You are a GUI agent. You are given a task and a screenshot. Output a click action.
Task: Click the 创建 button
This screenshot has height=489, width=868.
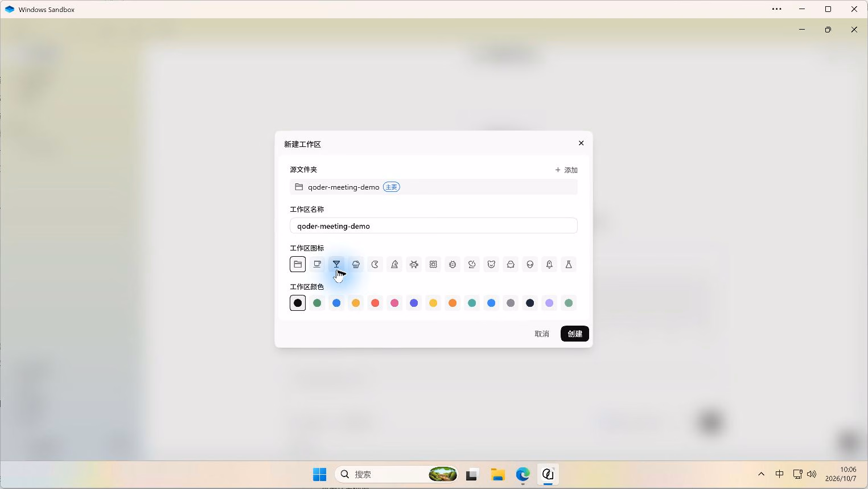tap(575, 334)
